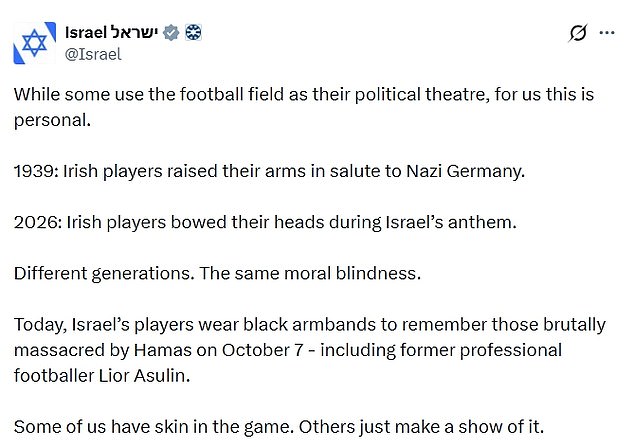Click the opening 'While some use the football field' paragraph
The width and height of the screenshot is (634, 447).
click(x=304, y=107)
